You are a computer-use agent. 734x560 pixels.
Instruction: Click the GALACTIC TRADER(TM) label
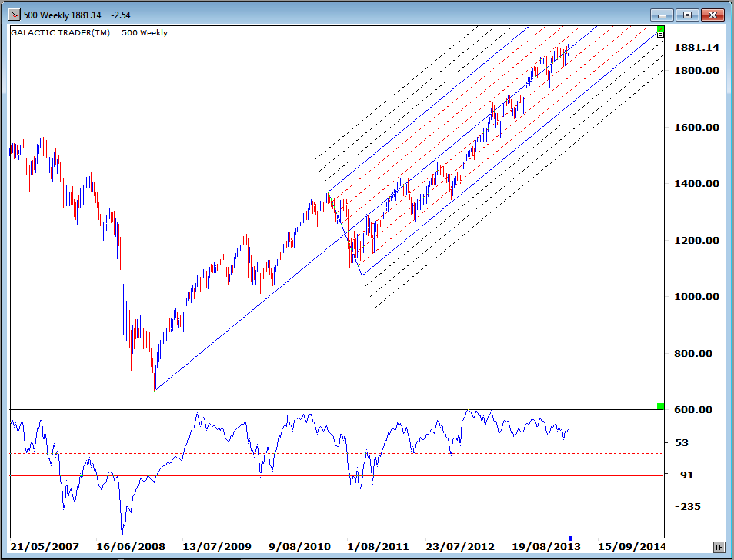(x=60, y=33)
